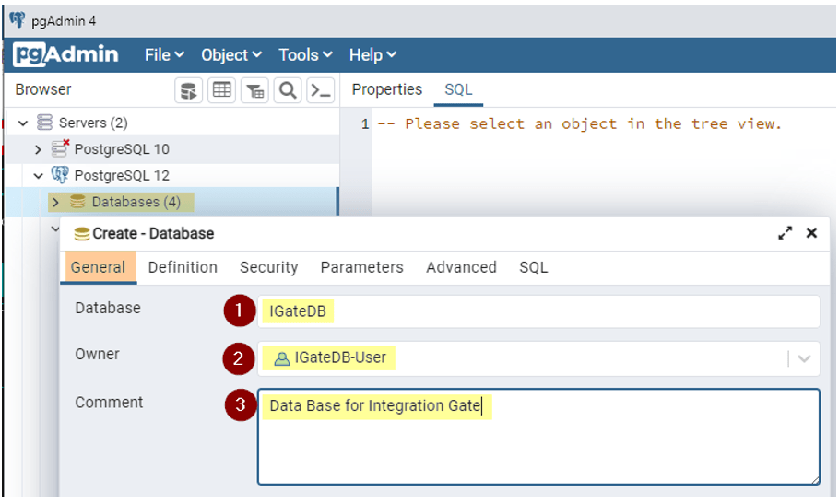The width and height of the screenshot is (839, 504).
Task: Click the pgAdmin 4 elephant title bar icon
Action: pos(18,19)
